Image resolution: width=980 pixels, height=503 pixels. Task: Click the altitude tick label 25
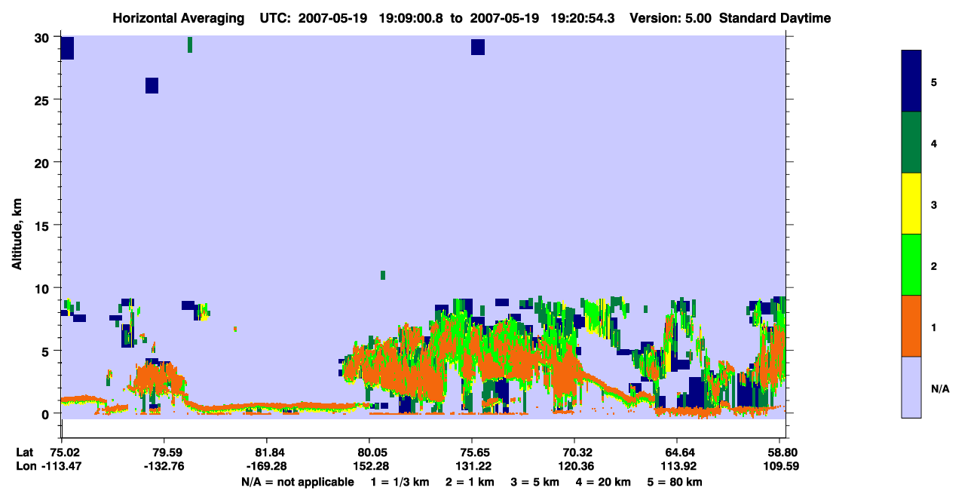[43, 100]
